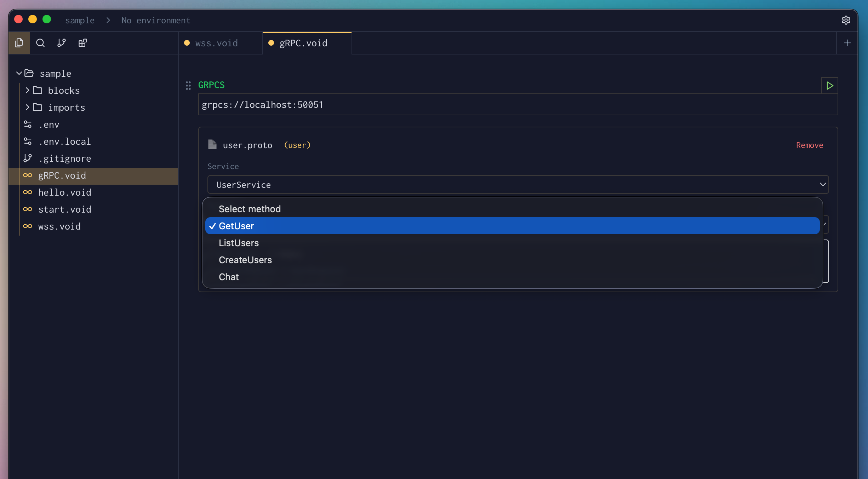Expand the blocks folder
868x479 pixels.
tap(27, 90)
